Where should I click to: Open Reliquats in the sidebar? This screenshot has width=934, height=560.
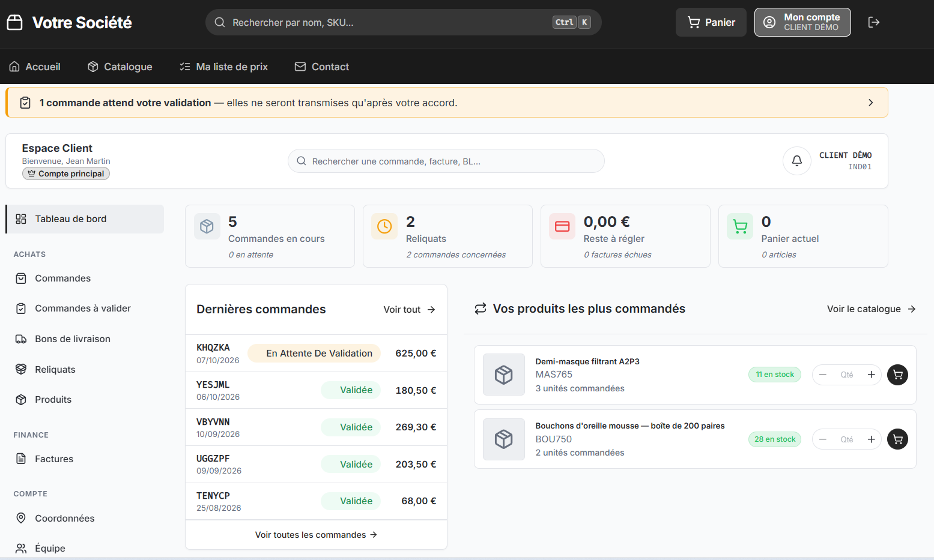point(85,370)
